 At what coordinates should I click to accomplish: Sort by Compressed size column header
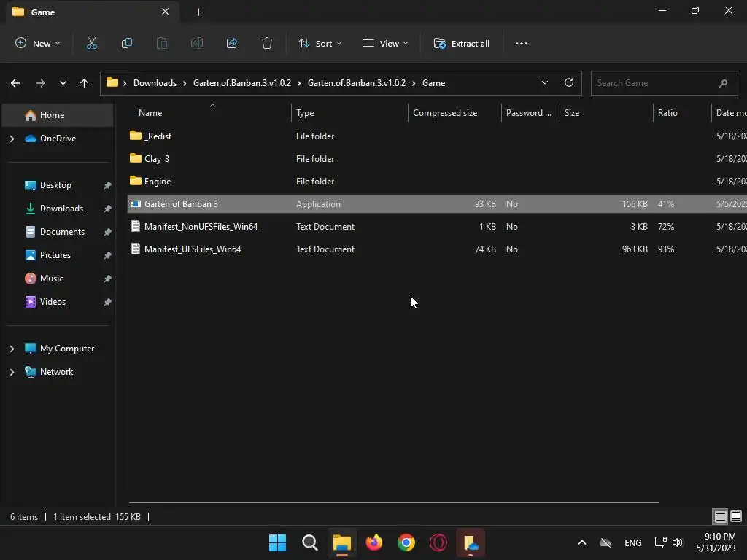pyautogui.click(x=445, y=113)
